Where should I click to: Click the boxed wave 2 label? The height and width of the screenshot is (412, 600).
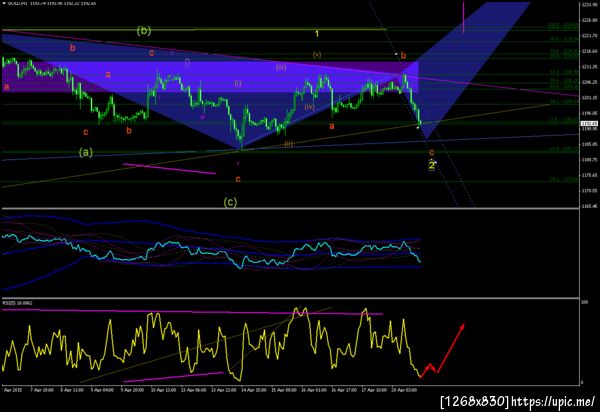432,165
